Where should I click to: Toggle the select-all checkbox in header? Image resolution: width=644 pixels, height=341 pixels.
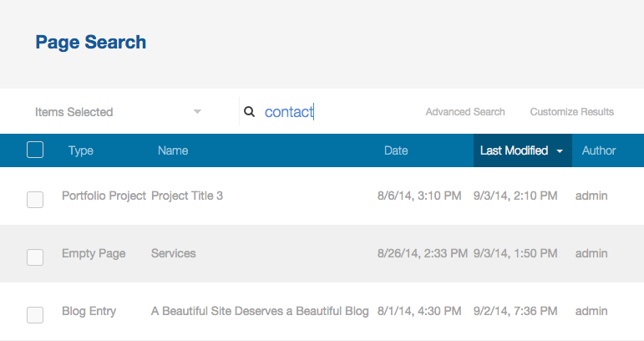[35, 150]
